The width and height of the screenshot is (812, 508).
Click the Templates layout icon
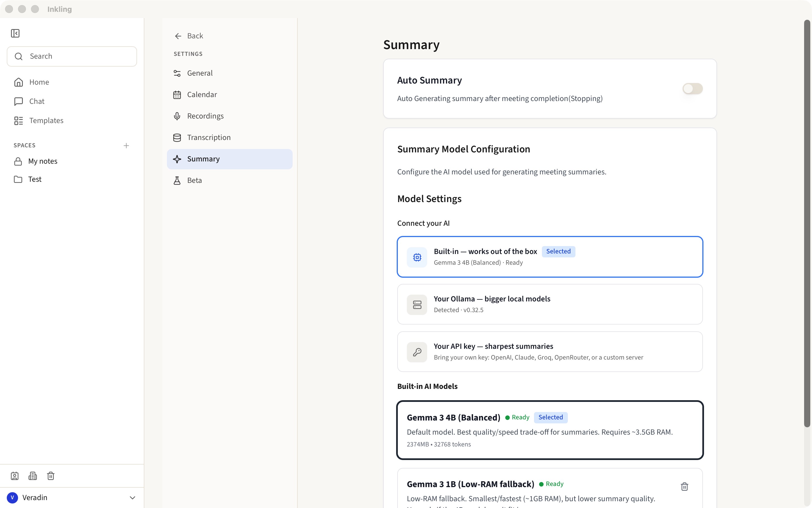18,121
